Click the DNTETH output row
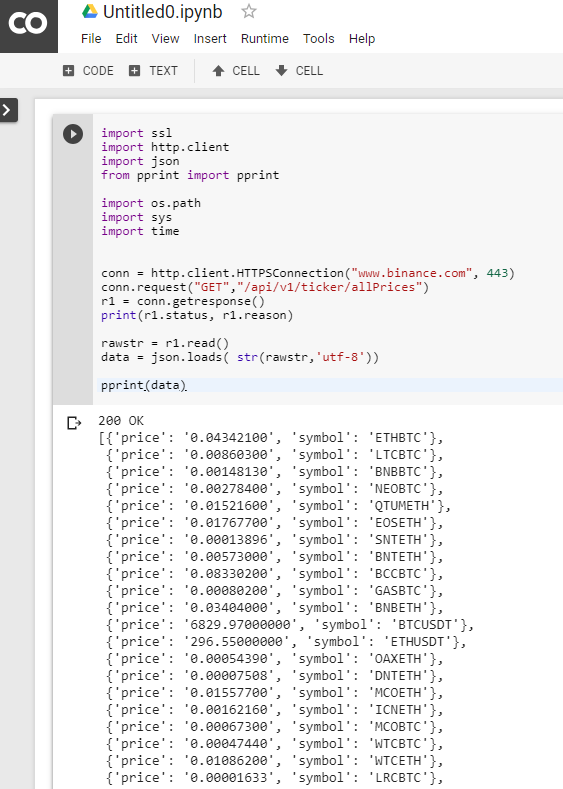 275,676
